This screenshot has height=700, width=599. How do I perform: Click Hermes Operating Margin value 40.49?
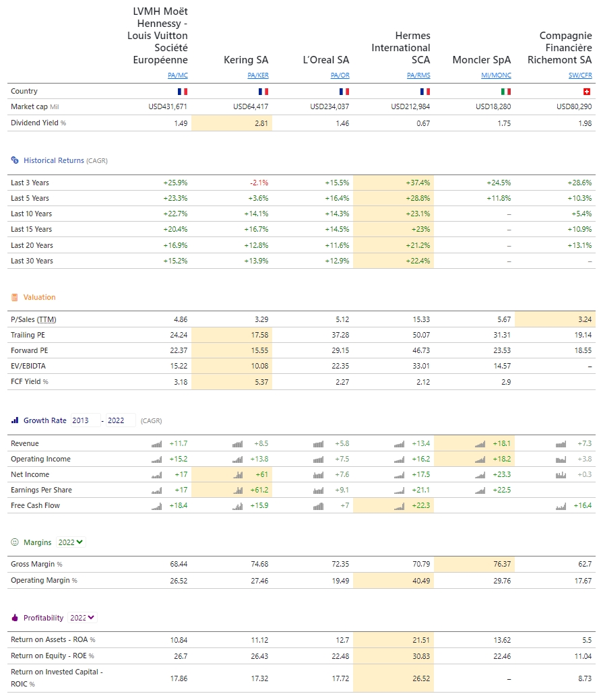tap(421, 581)
